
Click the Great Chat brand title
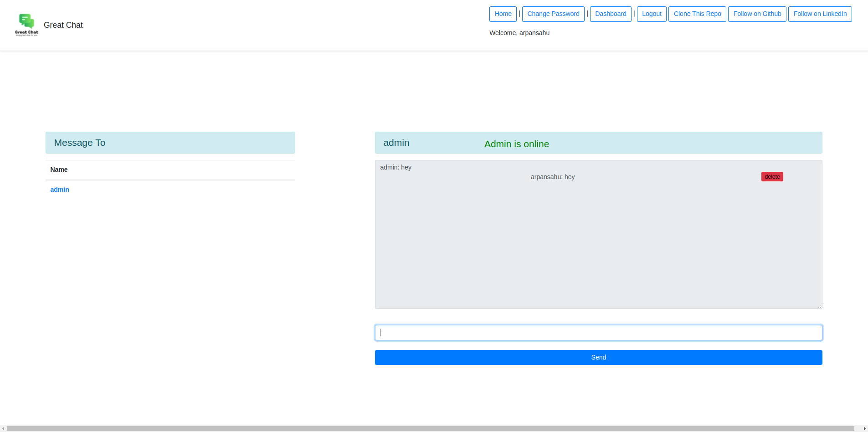click(x=63, y=25)
